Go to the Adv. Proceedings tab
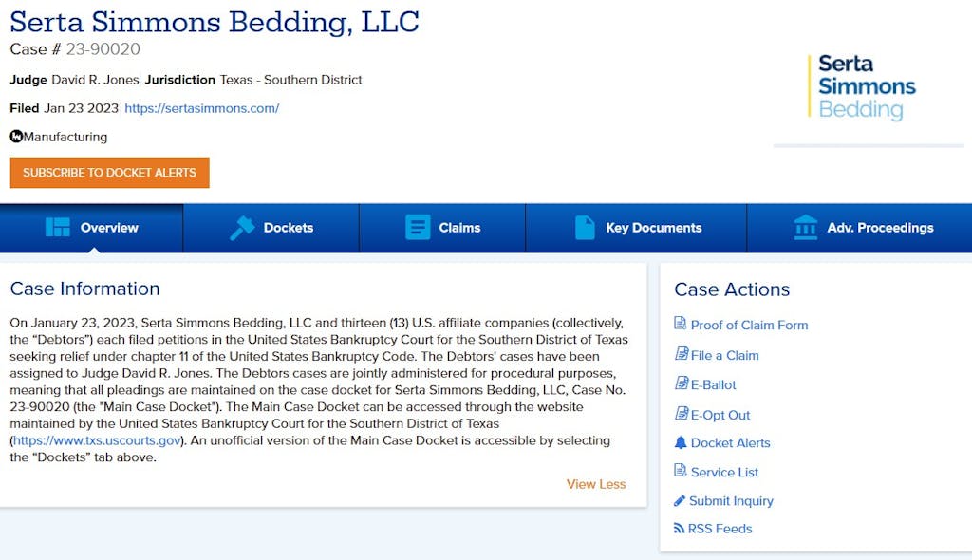Image resolution: width=972 pixels, height=560 pixels. [862, 228]
